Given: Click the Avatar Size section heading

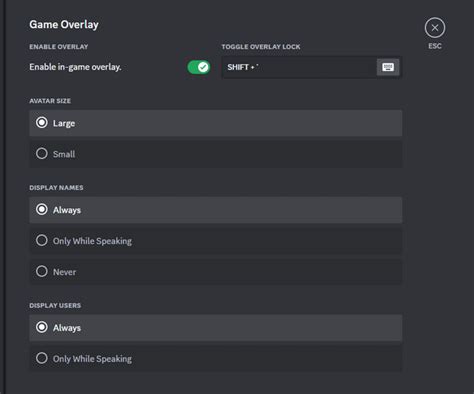Looking at the screenshot, I should pyautogui.click(x=50, y=101).
